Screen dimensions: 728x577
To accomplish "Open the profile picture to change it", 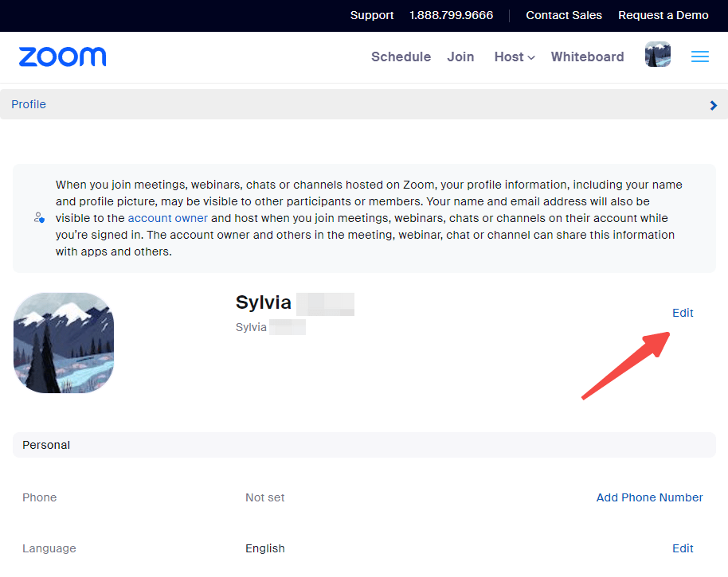I will click(x=63, y=343).
